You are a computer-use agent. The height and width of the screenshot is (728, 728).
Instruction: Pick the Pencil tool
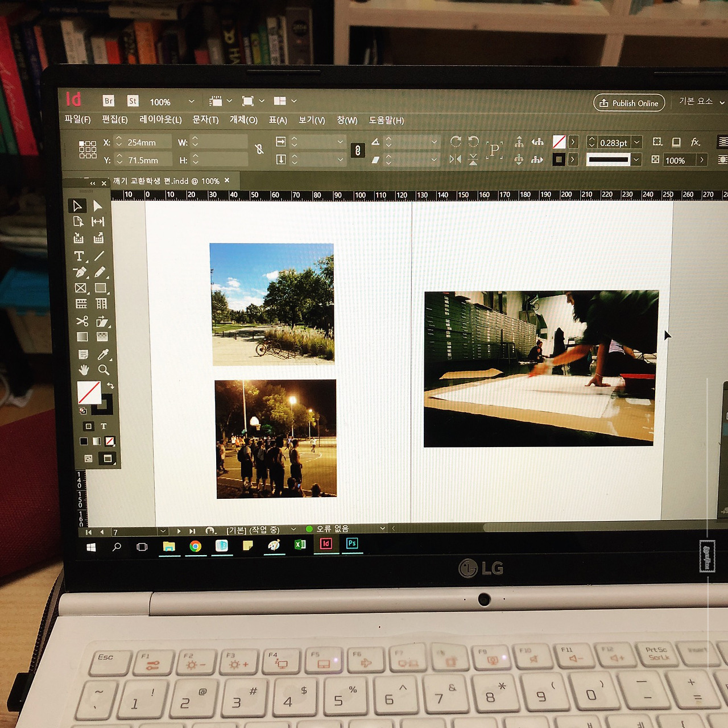[x=100, y=272]
